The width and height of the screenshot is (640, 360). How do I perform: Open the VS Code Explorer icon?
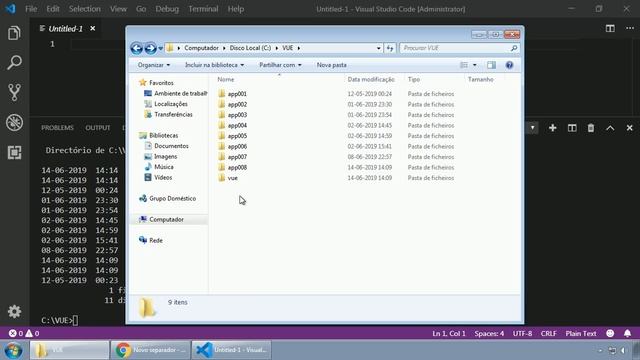pyautogui.click(x=14, y=33)
